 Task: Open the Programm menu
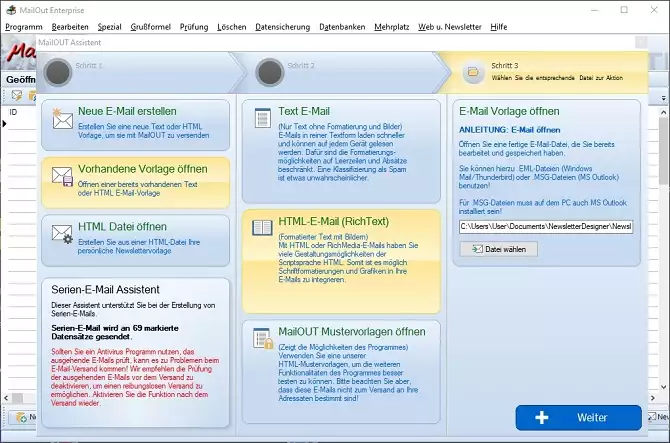tap(24, 26)
